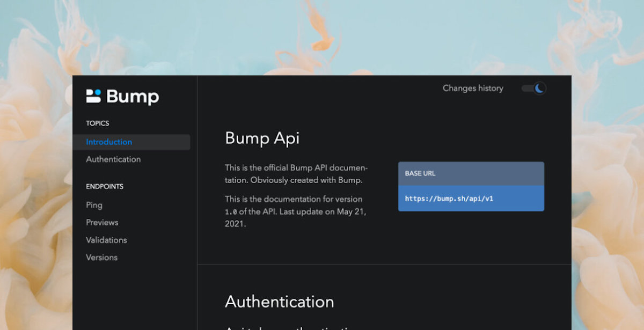Click the May 21 last update text
This screenshot has height=330, width=644.
click(x=351, y=211)
